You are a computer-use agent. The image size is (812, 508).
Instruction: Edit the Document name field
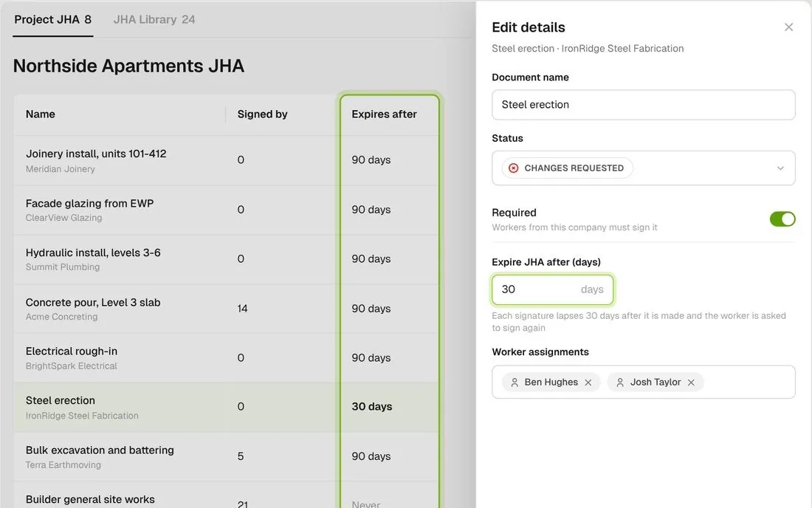tap(643, 105)
